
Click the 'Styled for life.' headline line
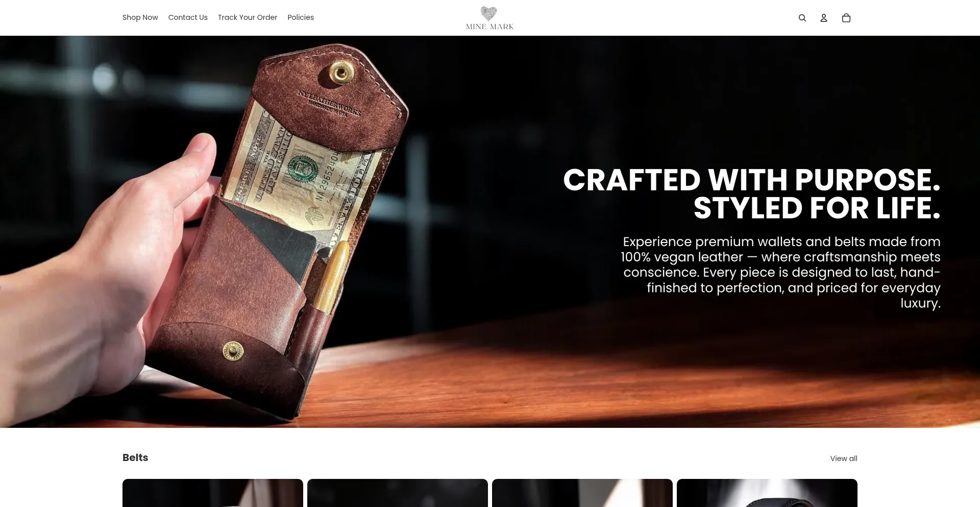tap(817, 208)
